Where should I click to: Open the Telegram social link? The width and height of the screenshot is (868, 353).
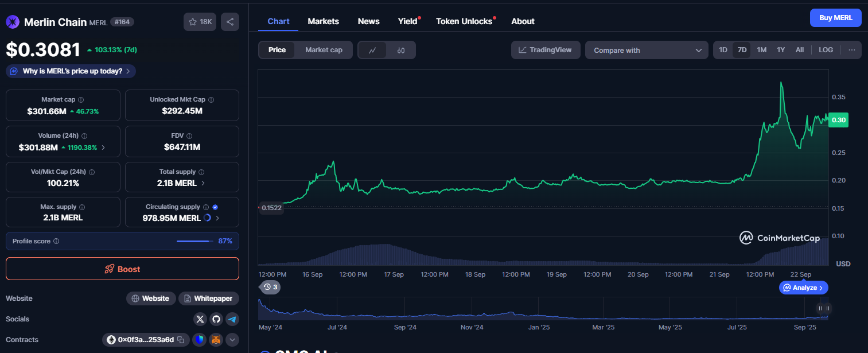(x=232, y=319)
